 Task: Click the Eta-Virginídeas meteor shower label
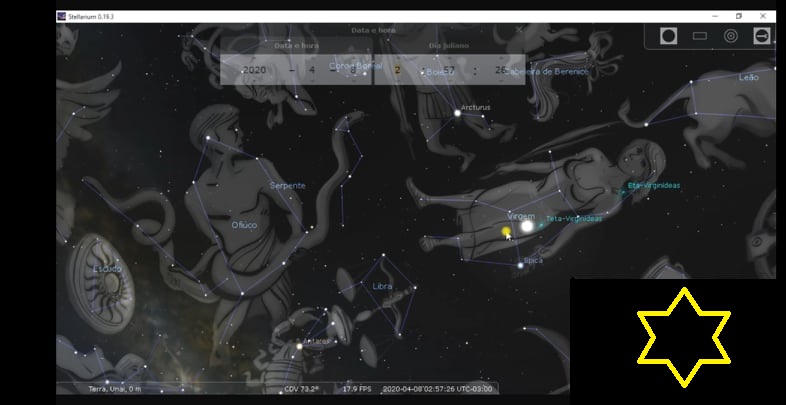tap(654, 185)
